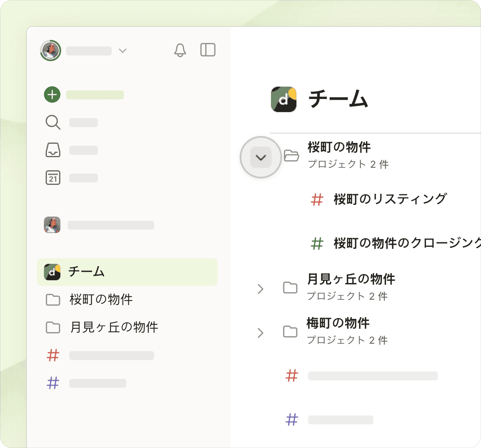
Task: Click the チーム workspace logo in header
Action: tap(284, 99)
